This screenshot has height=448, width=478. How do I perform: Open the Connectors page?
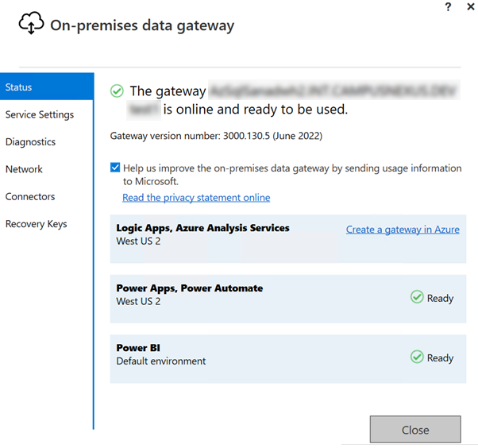(30, 196)
